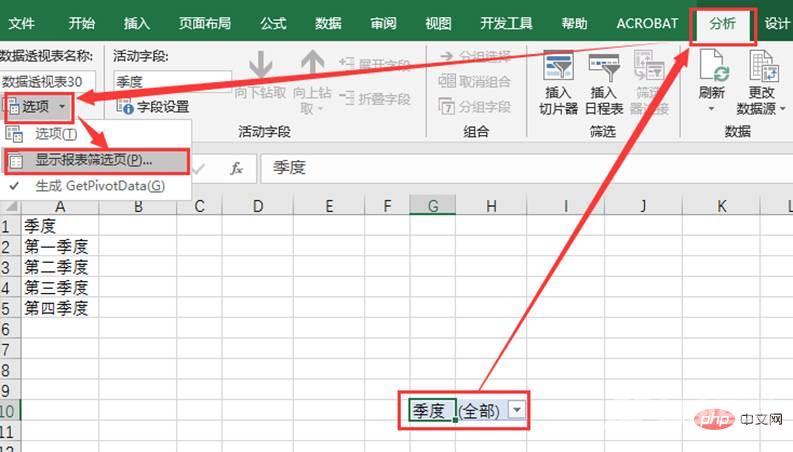
Task: Select cell A2 containing 第一季度
Action: tap(60, 247)
